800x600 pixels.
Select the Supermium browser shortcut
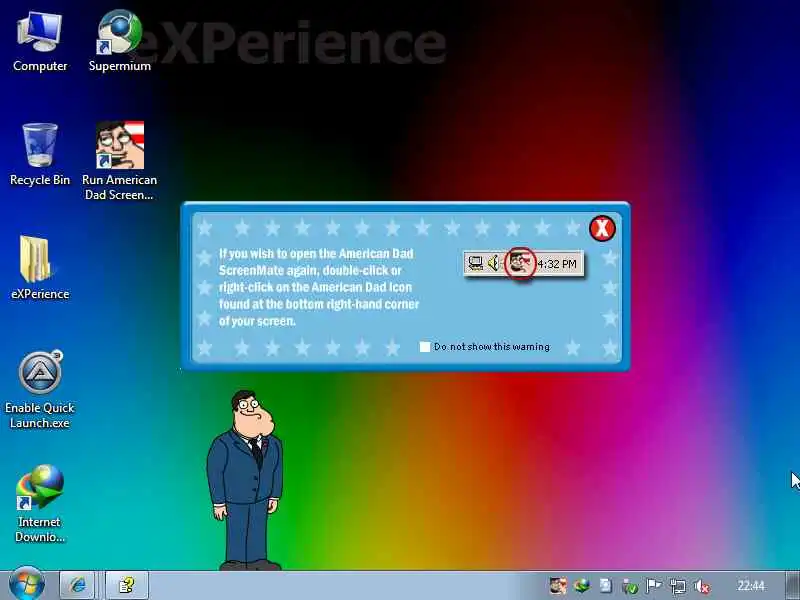119,42
